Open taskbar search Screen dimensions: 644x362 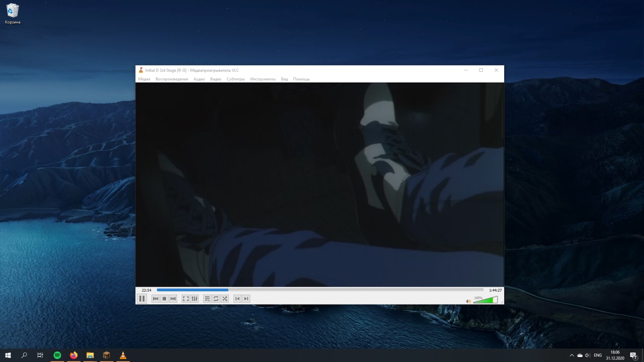click(x=24, y=355)
